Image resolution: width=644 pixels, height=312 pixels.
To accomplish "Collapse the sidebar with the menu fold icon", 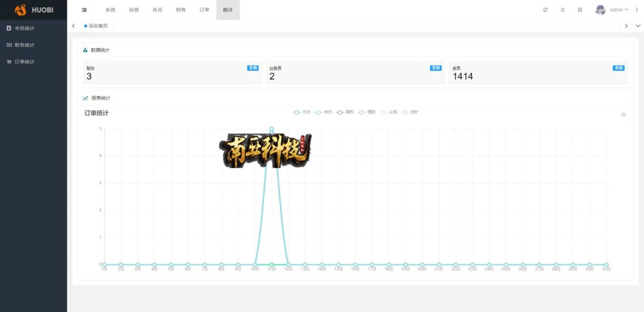I will tap(84, 10).
